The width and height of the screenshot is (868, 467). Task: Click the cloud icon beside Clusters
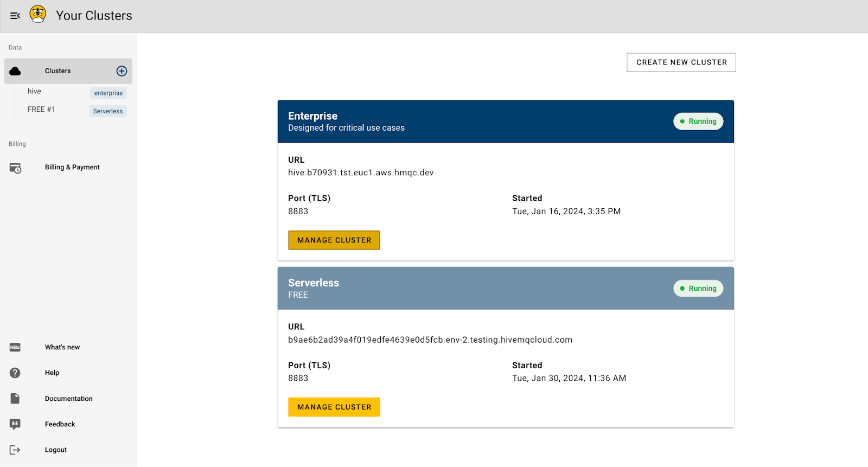pos(15,71)
